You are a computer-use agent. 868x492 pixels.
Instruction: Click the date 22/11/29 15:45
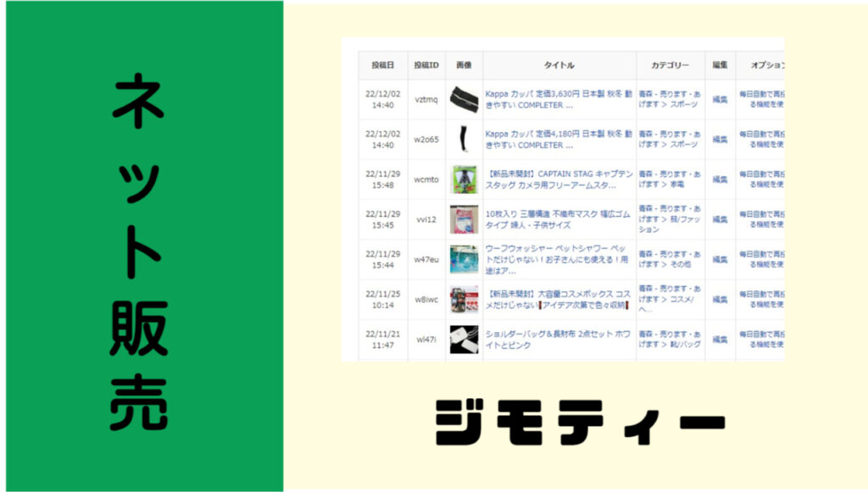(383, 219)
